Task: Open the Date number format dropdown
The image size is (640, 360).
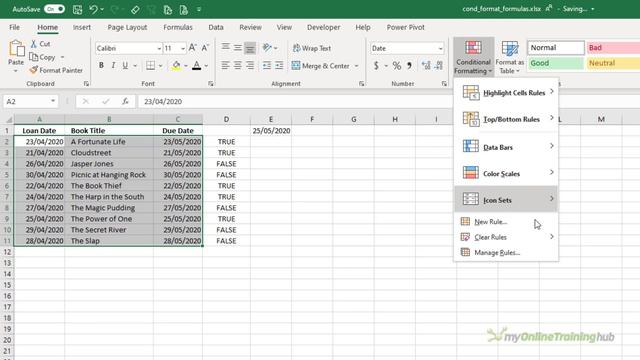Action: click(x=440, y=49)
